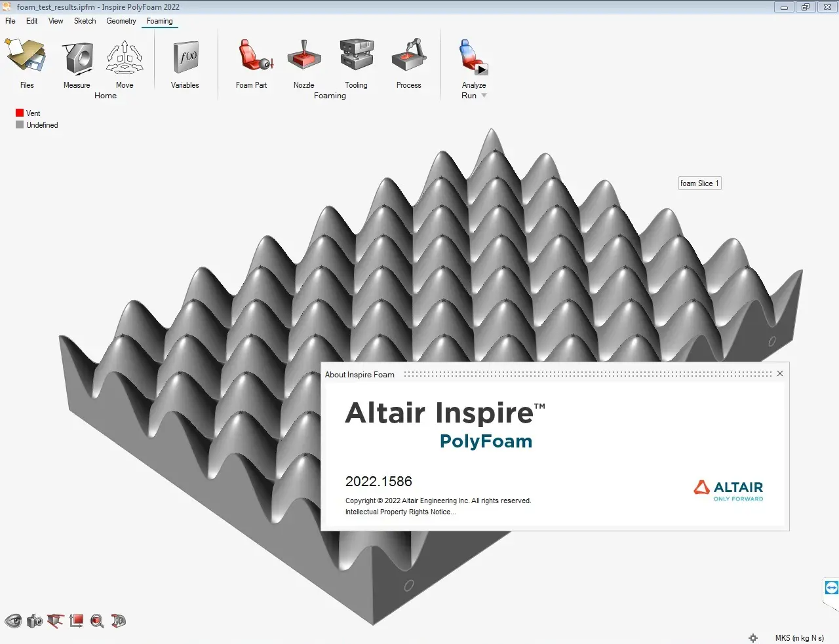This screenshot has width=839, height=644.
Task: Close the About Inspire Foam dialog
Action: (780, 373)
